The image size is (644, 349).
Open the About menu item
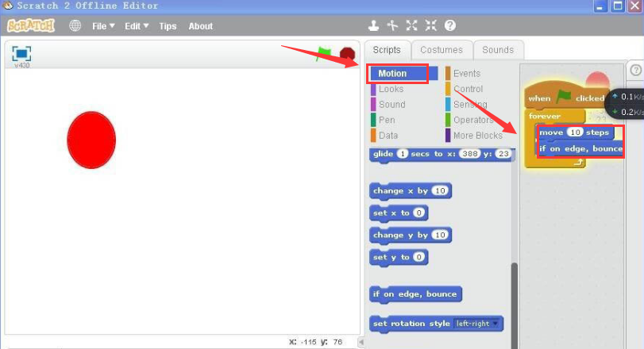pyautogui.click(x=200, y=26)
